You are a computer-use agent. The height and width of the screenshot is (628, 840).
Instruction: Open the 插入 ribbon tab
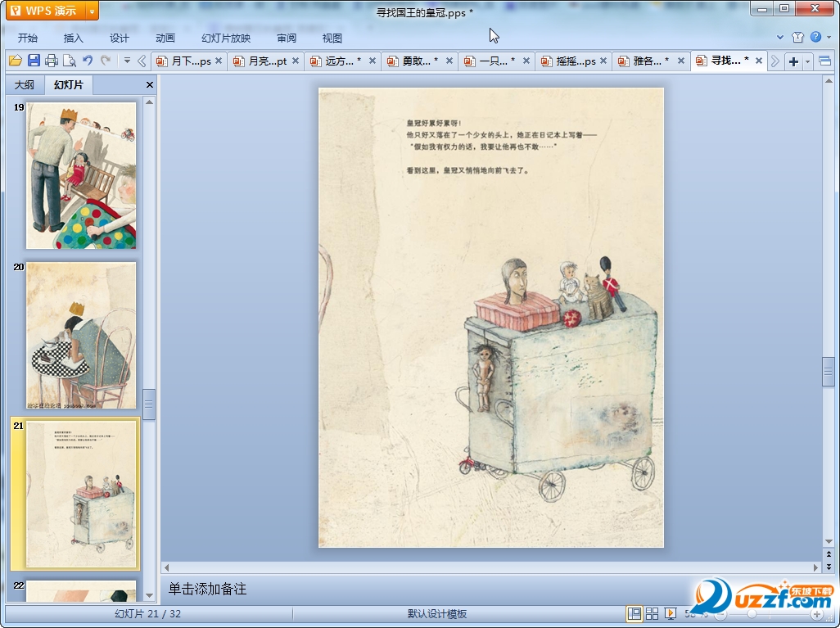[x=74, y=38]
